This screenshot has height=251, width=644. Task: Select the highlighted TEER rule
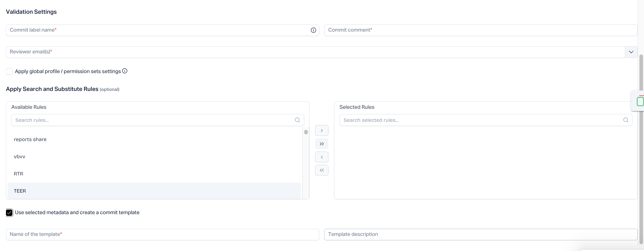pos(20,191)
